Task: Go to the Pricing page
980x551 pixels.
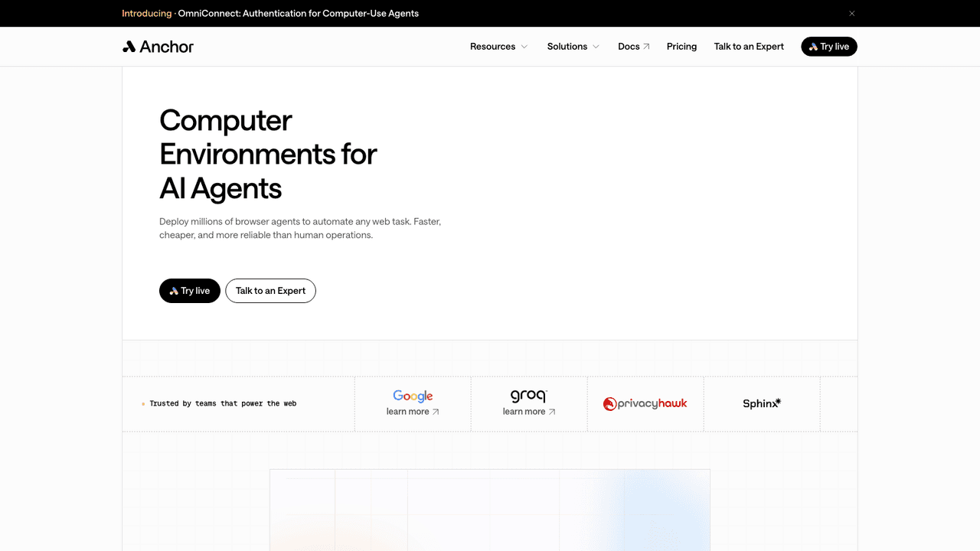Action: click(681, 47)
